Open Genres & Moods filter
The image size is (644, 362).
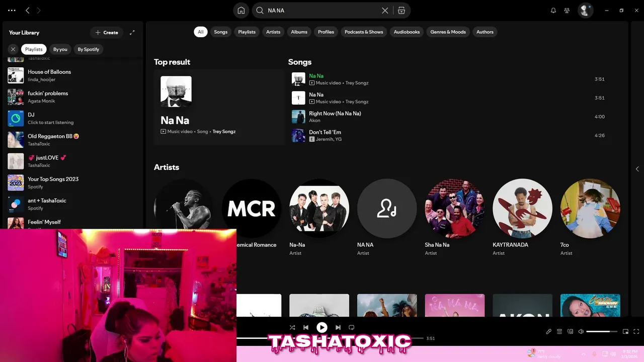coord(448,32)
